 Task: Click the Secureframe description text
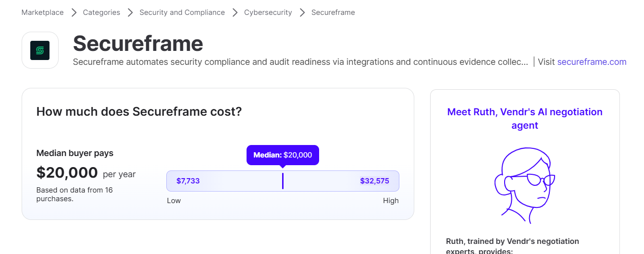(x=300, y=62)
